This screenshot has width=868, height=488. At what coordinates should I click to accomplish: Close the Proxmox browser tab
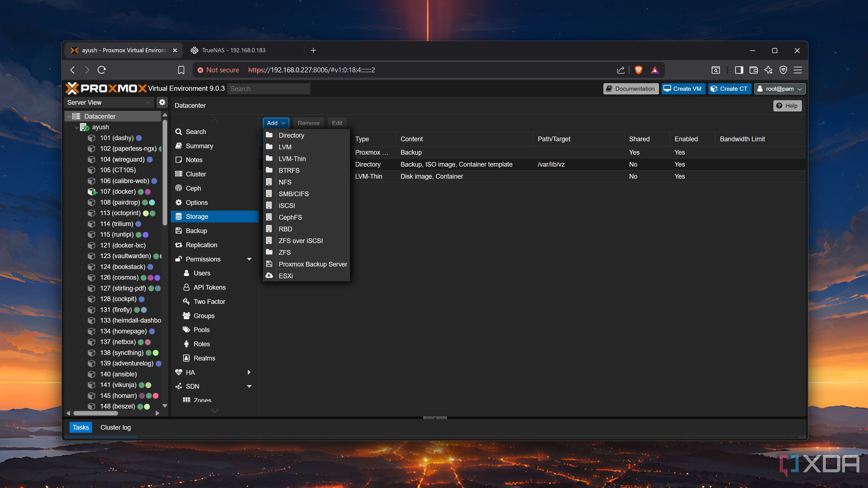[x=175, y=50]
